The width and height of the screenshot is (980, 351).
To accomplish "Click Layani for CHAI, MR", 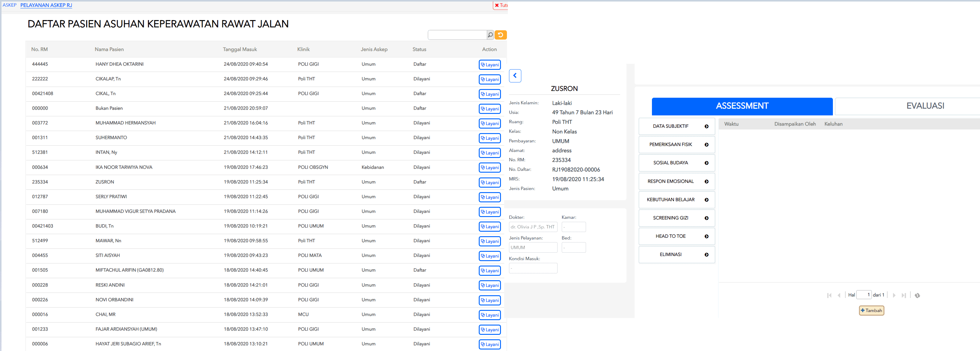I will (x=489, y=315).
